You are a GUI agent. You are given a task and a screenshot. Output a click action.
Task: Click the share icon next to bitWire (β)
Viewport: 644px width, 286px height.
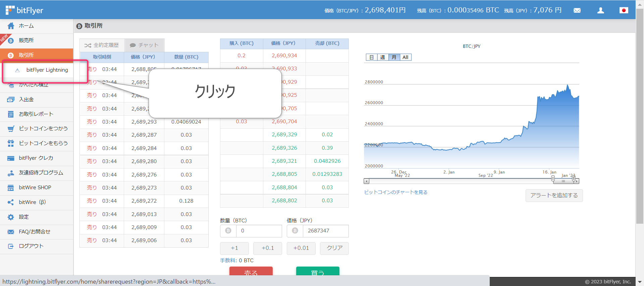pyautogui.click(x=11, y=202)
